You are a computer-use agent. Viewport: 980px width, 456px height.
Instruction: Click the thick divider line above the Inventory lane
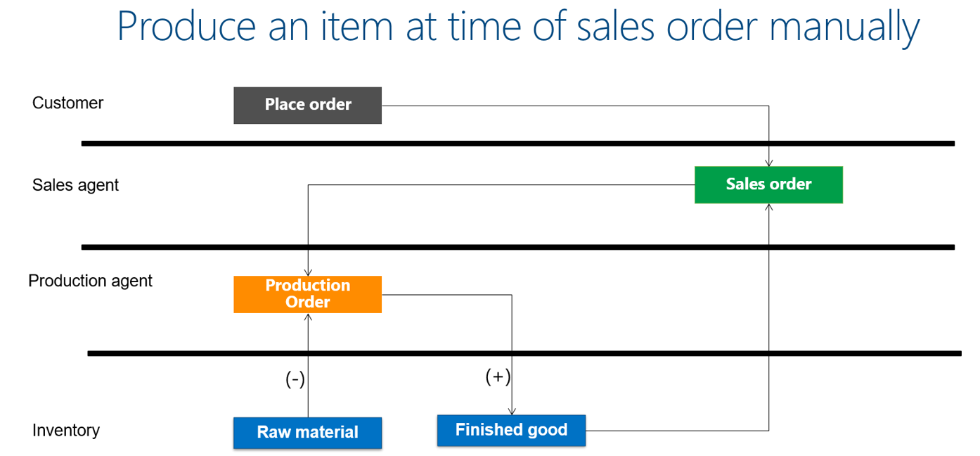click(523, 353)
